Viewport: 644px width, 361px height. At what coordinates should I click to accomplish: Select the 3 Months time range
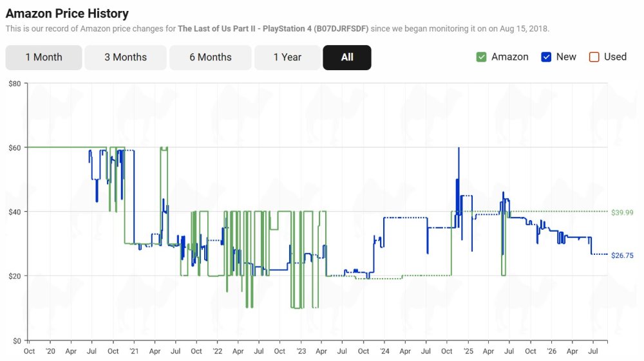(x=126, y=57)
